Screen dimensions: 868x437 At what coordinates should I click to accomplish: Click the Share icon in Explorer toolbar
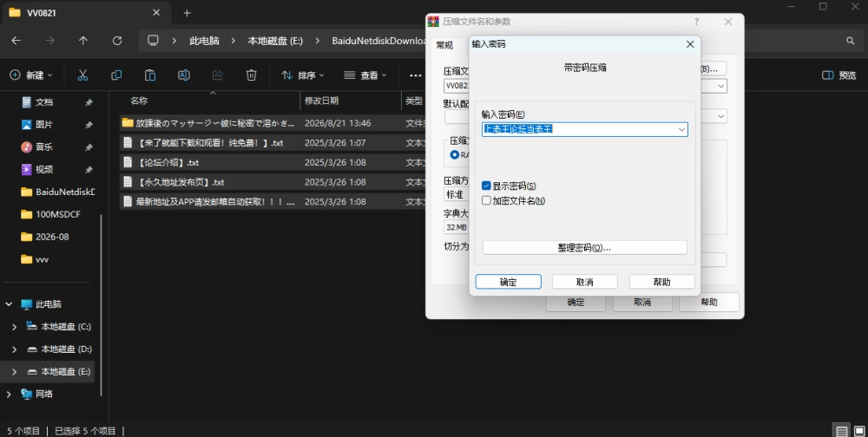[x=218, y=75]
